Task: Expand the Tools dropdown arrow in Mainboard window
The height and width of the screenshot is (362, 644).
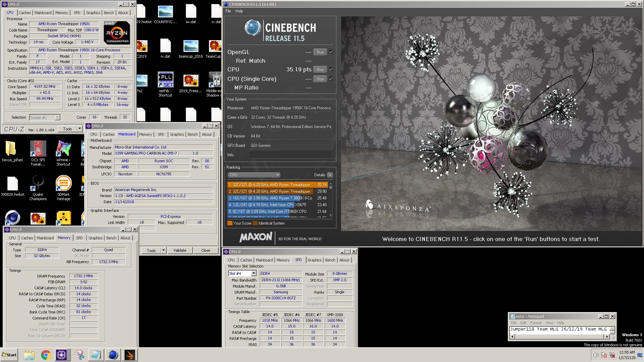Action: click(163, 250)
